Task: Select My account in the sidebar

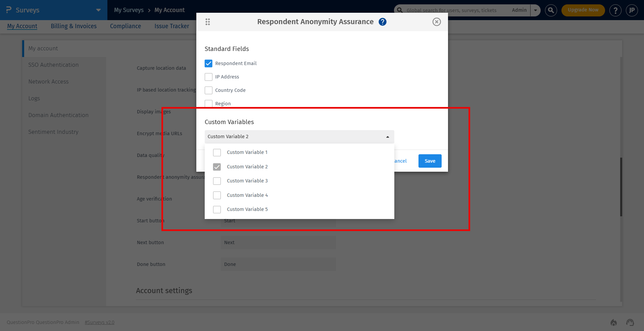Action: [43, 49]
